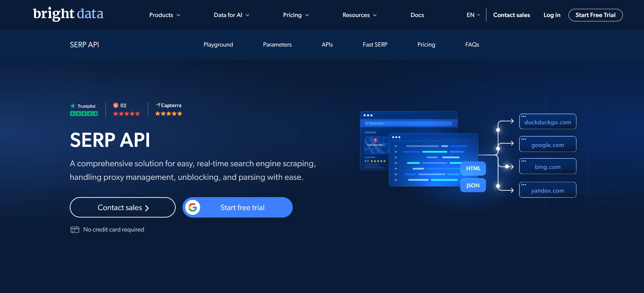Open the Capterra rating badge

pos(169,109)
